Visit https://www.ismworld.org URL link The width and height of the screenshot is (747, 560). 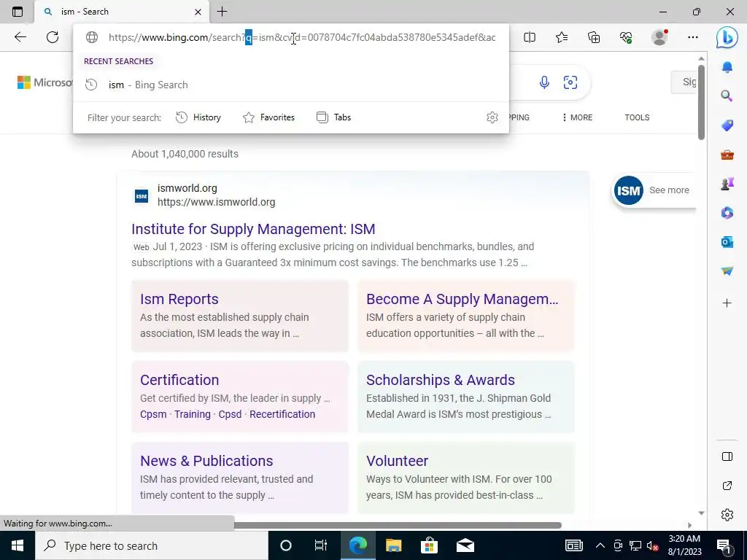point(216,202)
